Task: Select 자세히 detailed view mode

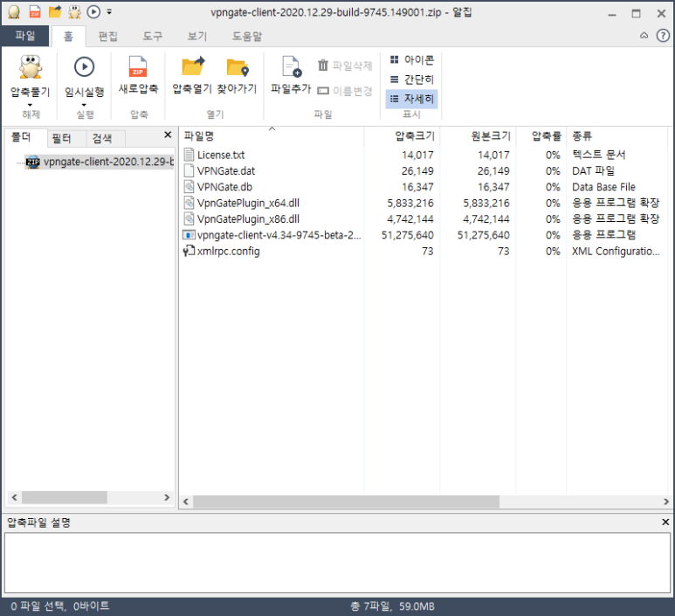Action: tap(412, 99)
